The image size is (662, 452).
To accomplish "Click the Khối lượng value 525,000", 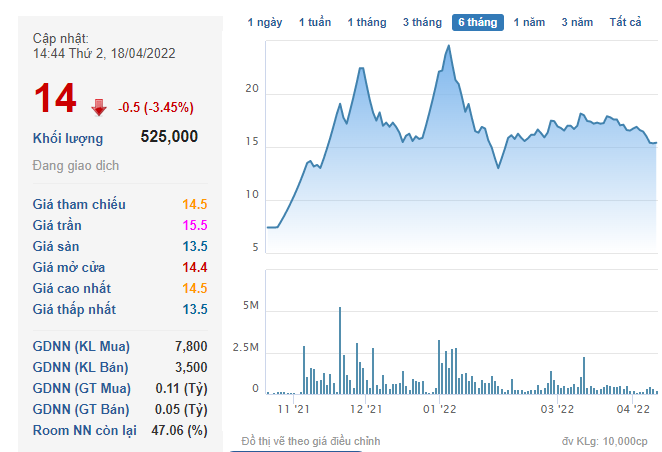I will (169, 137).
